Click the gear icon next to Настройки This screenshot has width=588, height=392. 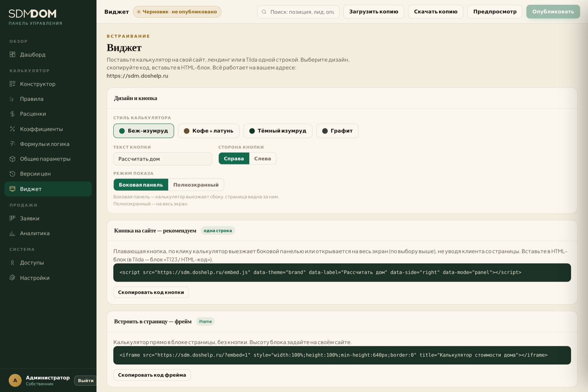(12, 277)
